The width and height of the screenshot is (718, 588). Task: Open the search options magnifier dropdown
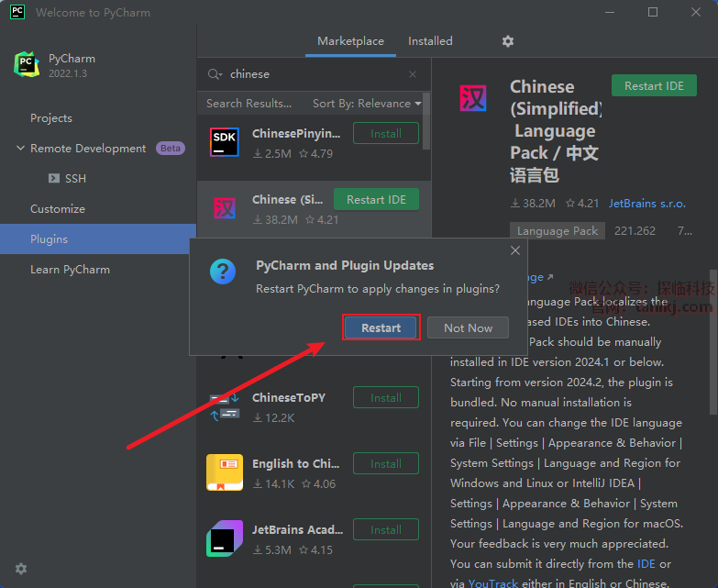[215, 74]
